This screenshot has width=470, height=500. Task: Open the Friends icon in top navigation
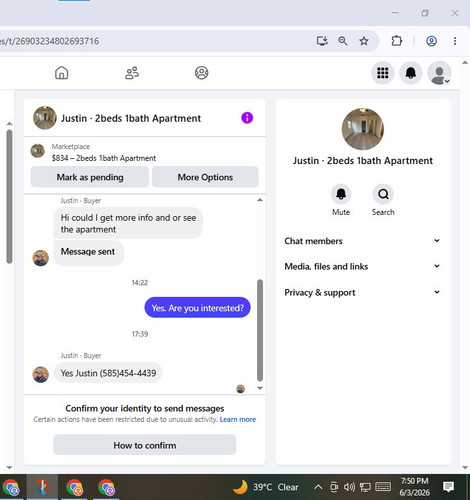click(132, 73)
